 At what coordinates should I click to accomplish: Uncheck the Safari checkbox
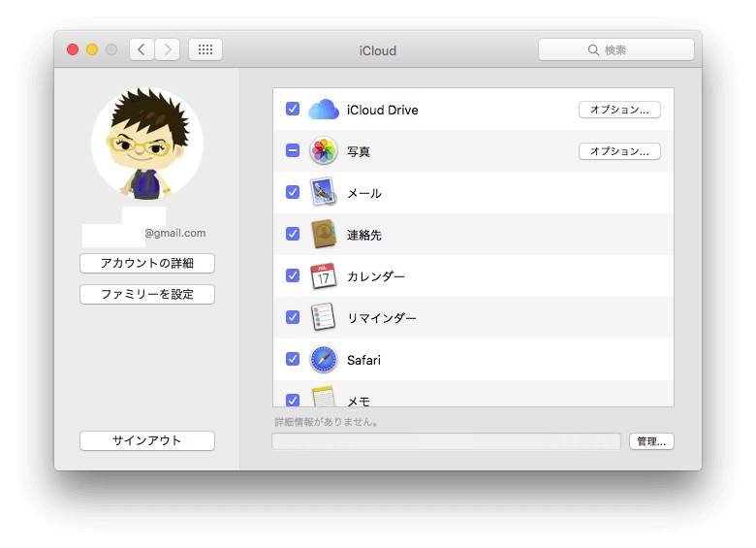pos(293,359)
